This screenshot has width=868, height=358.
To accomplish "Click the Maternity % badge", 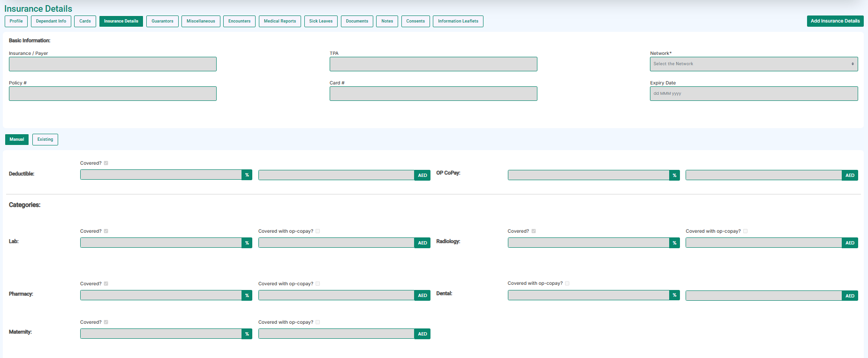I will click(x=247, y=334).
